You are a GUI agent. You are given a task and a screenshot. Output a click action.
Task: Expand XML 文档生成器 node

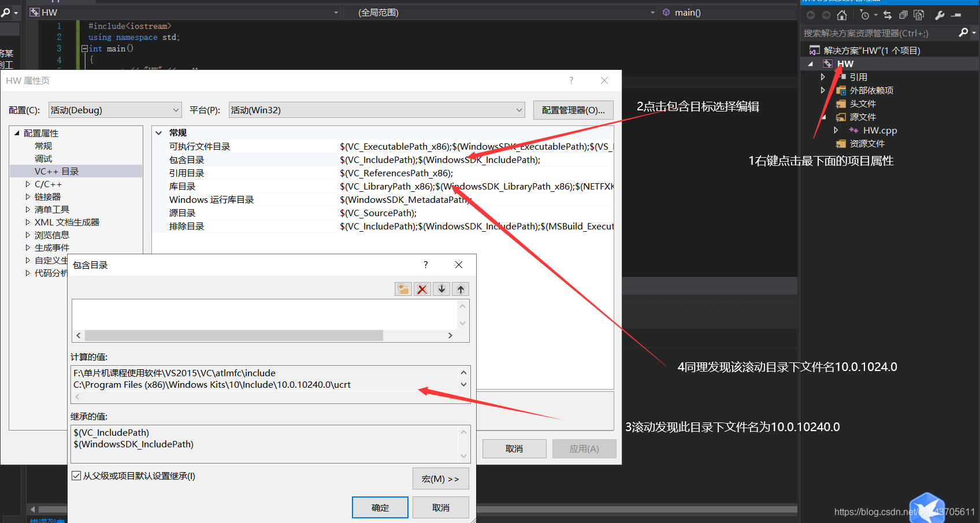(28, 222)
